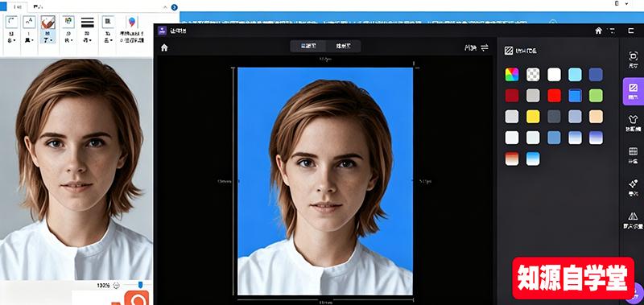This screenshot has height=305, width=644.
Task: Pick the red-to-white gradient swatch
Action: tap(512, 159)
